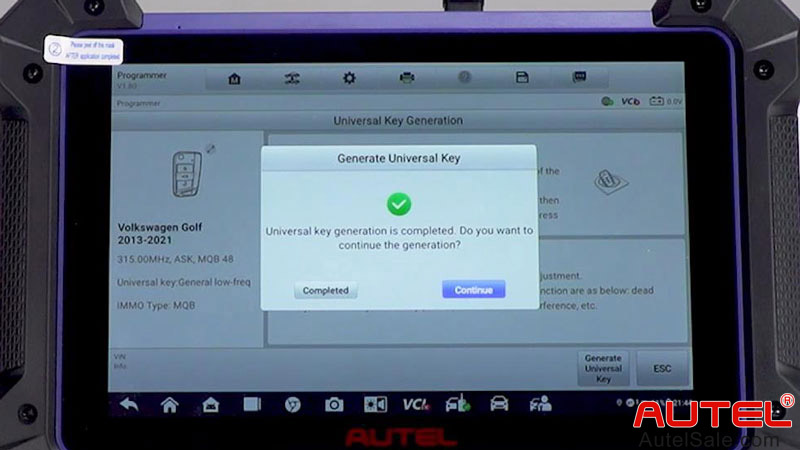
Task: Tap the battery voltage indicator
Action: [665, 101]
